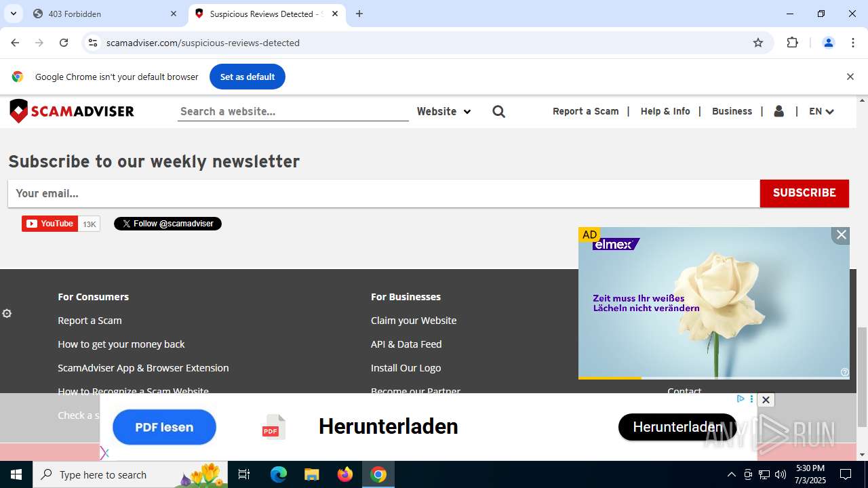
Task: Open Install Our Logo link
Action: click(406, 368)
